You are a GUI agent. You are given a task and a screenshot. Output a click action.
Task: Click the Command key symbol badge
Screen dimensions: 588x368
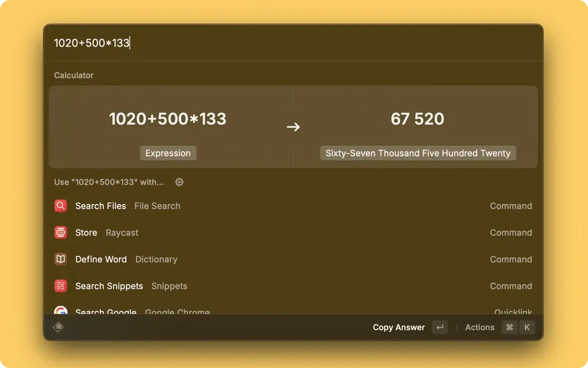[510, 327]
